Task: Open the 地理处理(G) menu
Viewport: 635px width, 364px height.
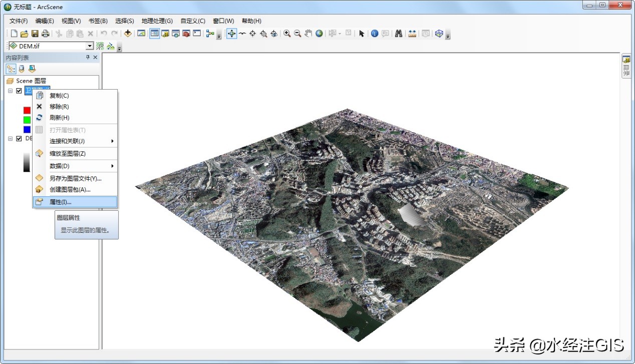Action: click(x=157, y=21)
